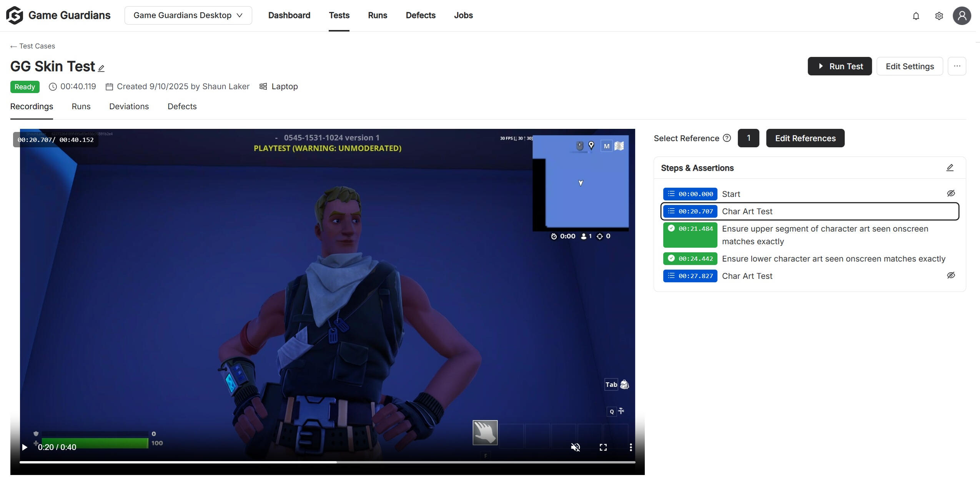Click the 00:20.707 / 00:40.152 timecode overlay
The image size is (980, 500).
pos(56,140)
